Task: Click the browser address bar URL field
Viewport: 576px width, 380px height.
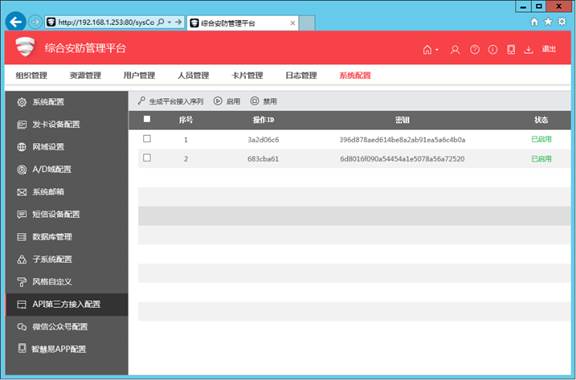Action: point(106,22)
